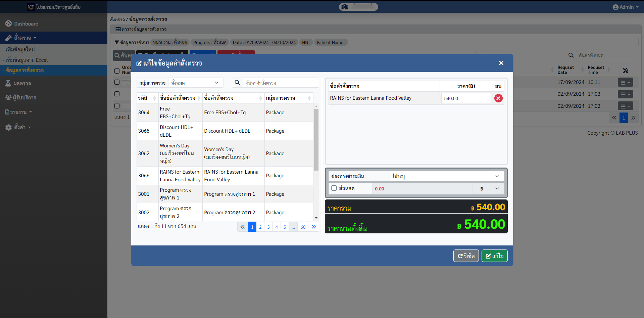This screenshot has height=318, width=644.
Task: Click the ค้นหาคำสั่งตรวจ search input field
Action: [x=280, y=83]
